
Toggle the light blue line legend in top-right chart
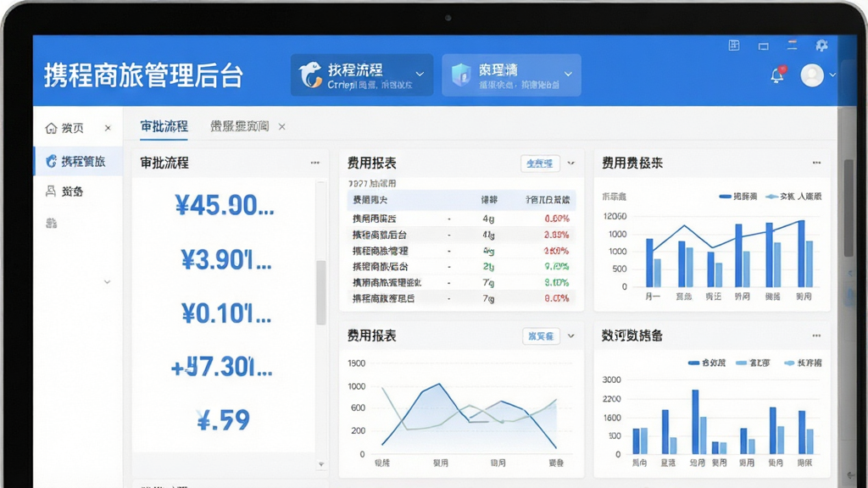pyautogui.click(x=793, y=197)
